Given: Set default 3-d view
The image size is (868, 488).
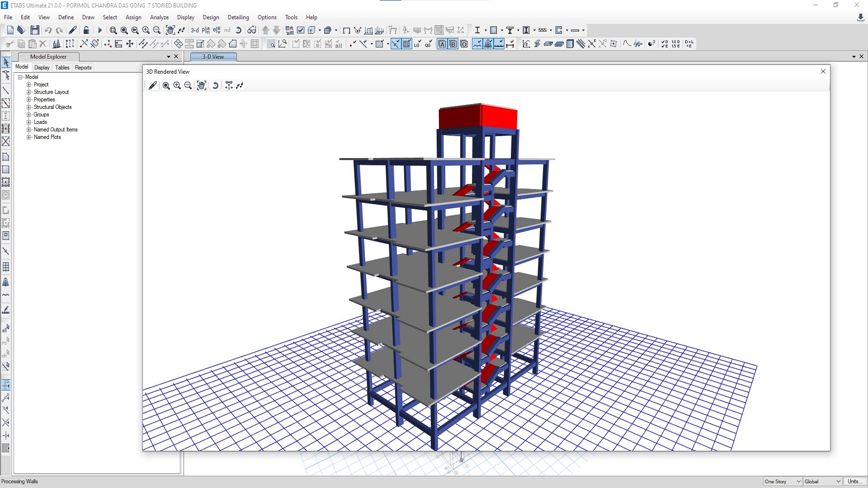Looking at the screenshot, I should pos(194,30).
